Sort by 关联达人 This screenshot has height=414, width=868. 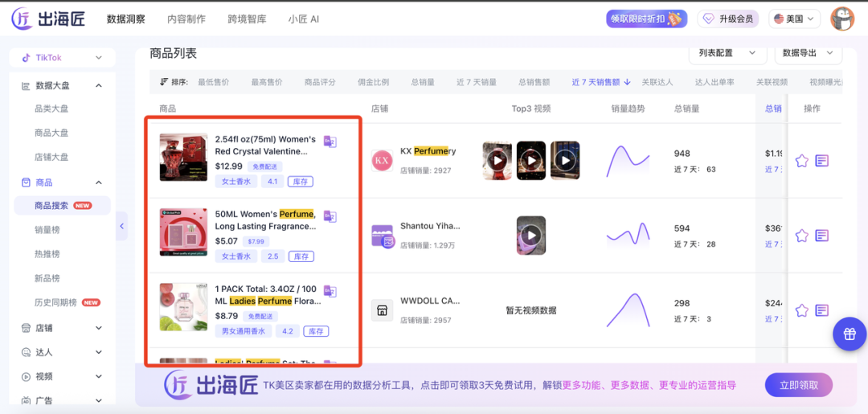[657, 82]
